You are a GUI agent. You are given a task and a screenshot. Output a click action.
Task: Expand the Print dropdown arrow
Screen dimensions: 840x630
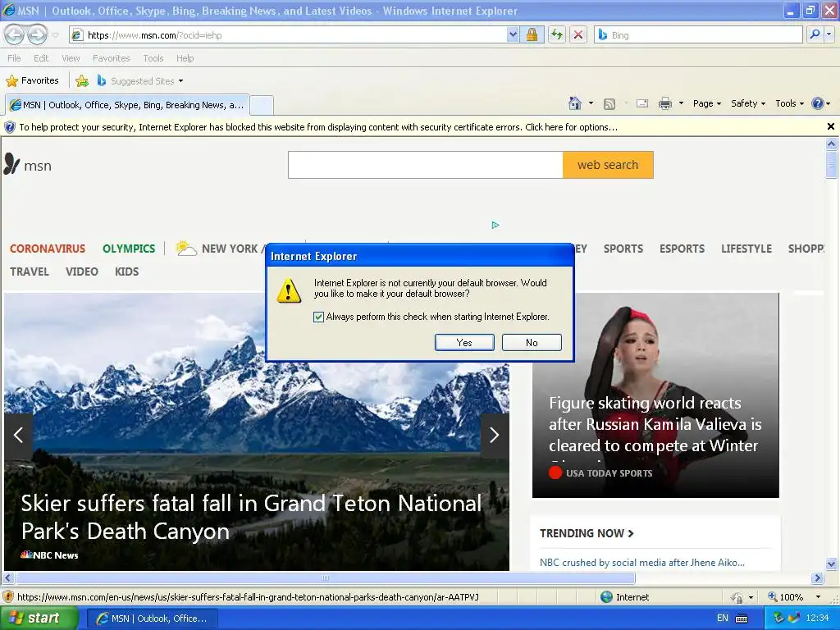coord(681,103)
